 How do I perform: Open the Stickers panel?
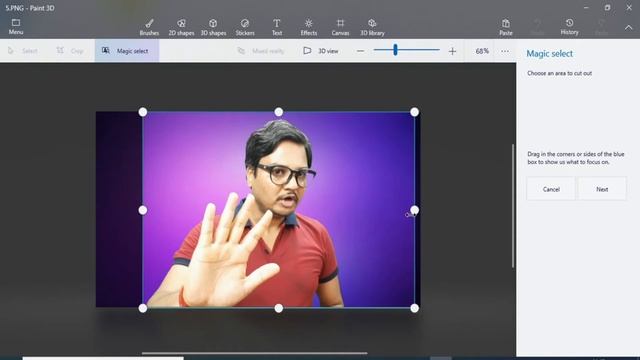coord(245,27)
